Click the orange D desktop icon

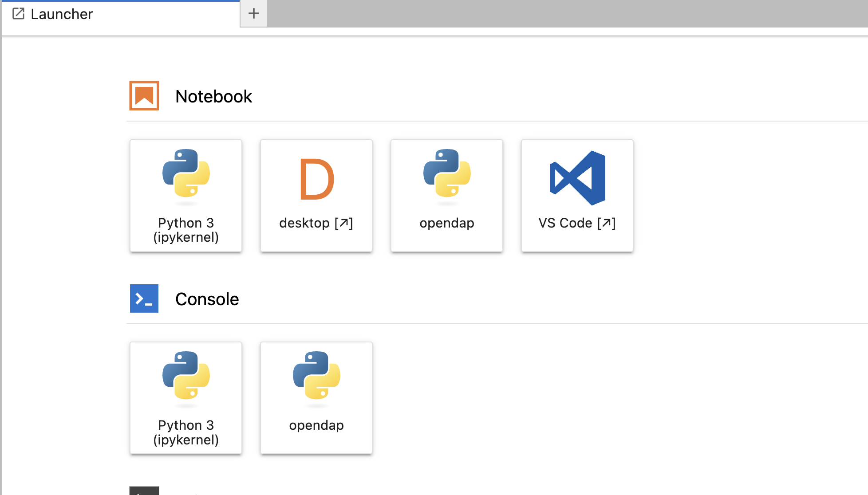pos(316,179)
